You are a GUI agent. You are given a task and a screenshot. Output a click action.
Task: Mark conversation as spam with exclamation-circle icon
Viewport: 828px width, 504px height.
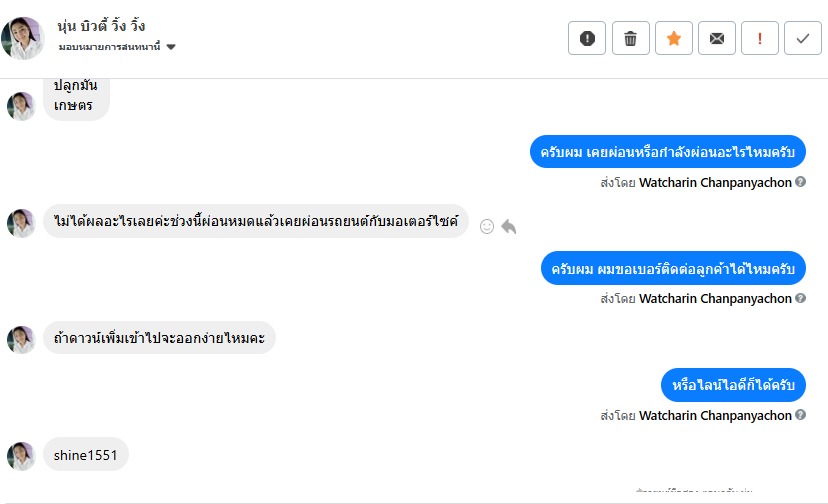587,38
